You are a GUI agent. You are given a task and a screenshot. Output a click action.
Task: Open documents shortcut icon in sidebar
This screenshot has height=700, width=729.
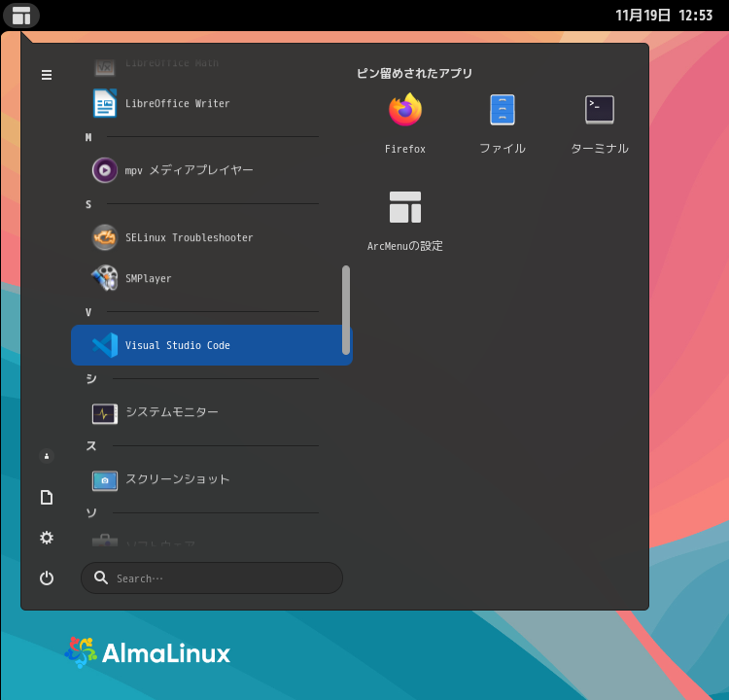[47, 497]
